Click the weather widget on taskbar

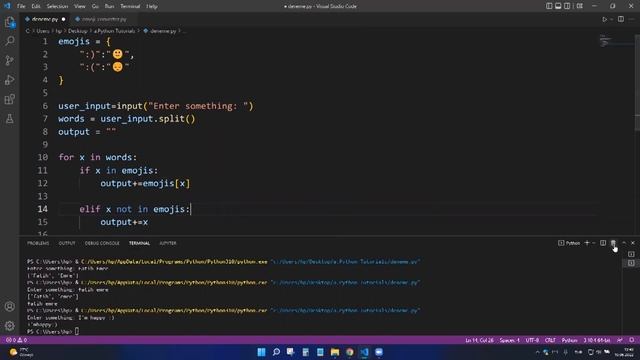click(20, 352)
